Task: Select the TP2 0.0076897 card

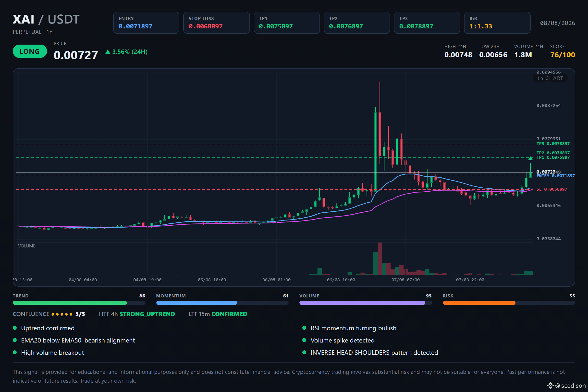Action: pos(357,23)
